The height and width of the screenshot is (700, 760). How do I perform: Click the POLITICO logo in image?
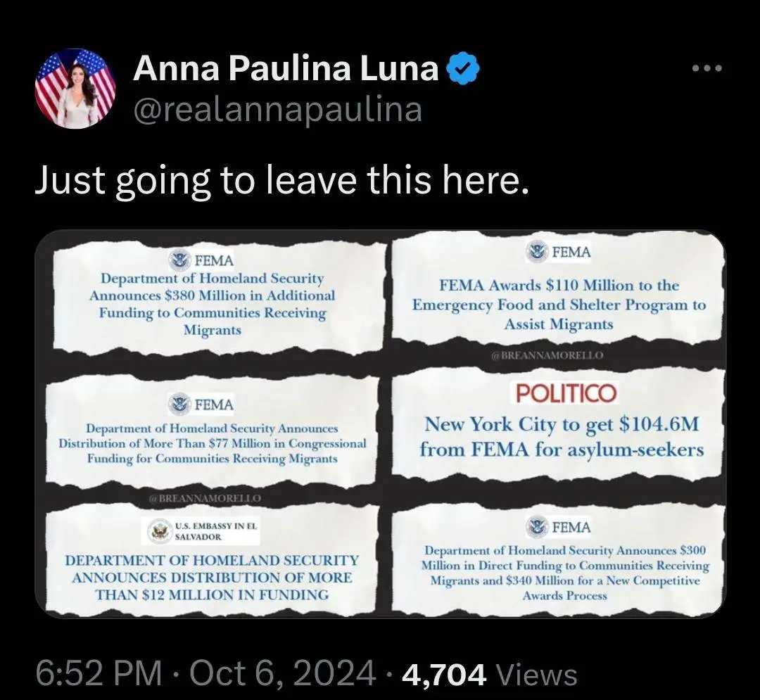click(566, 393)
